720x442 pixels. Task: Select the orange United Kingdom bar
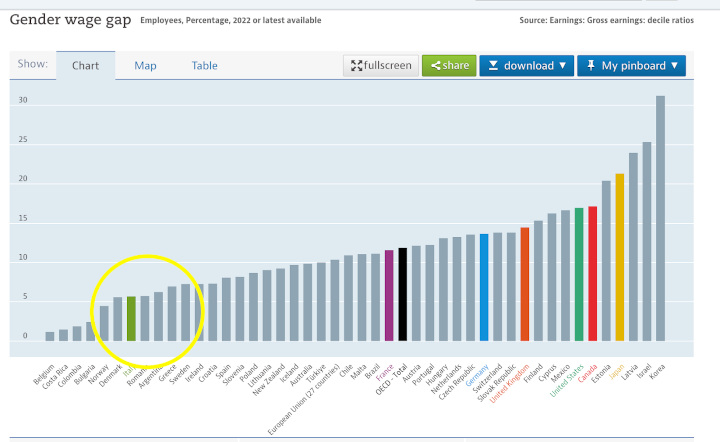(524, 284)
